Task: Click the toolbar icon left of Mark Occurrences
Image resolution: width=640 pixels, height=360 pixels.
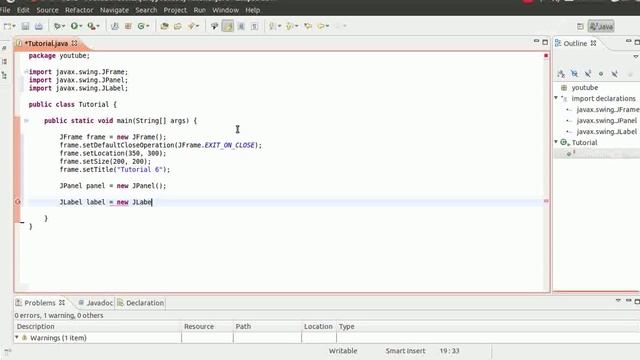Action: pos(214,26)
